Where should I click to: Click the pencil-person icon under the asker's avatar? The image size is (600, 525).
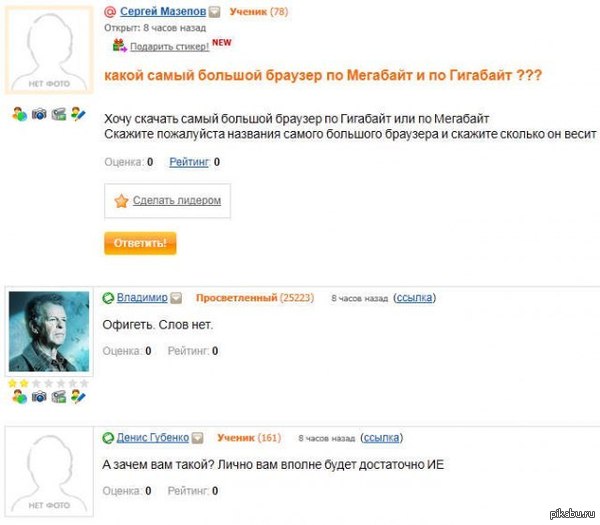click(x=79, y=115)
